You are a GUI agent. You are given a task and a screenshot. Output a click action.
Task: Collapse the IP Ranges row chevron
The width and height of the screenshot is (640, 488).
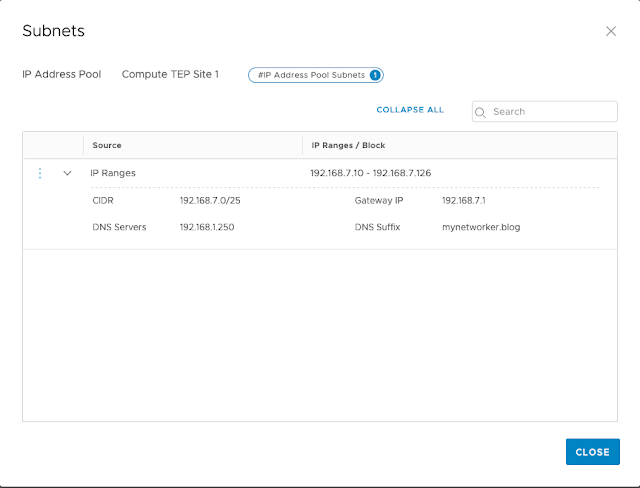click(67, 173)
